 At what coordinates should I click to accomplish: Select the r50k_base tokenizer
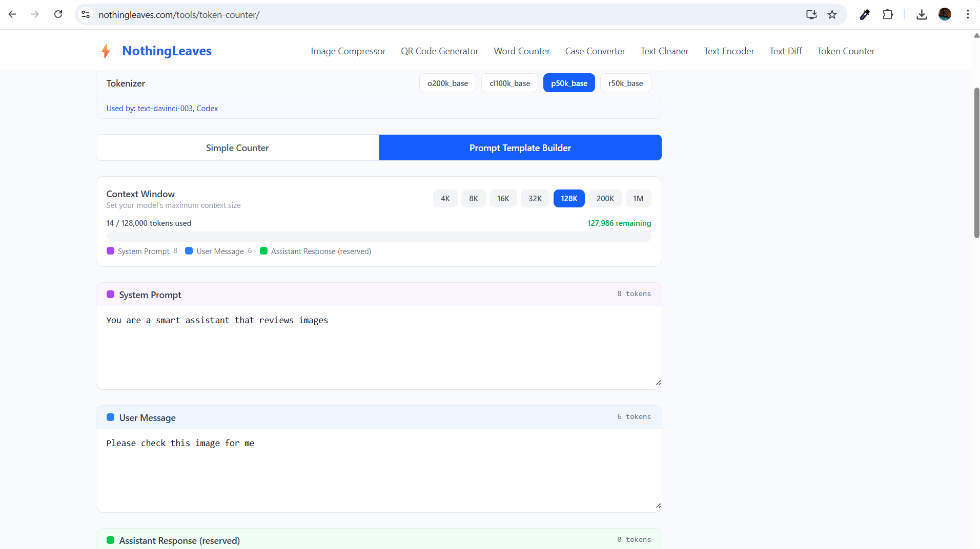point(625,82)
